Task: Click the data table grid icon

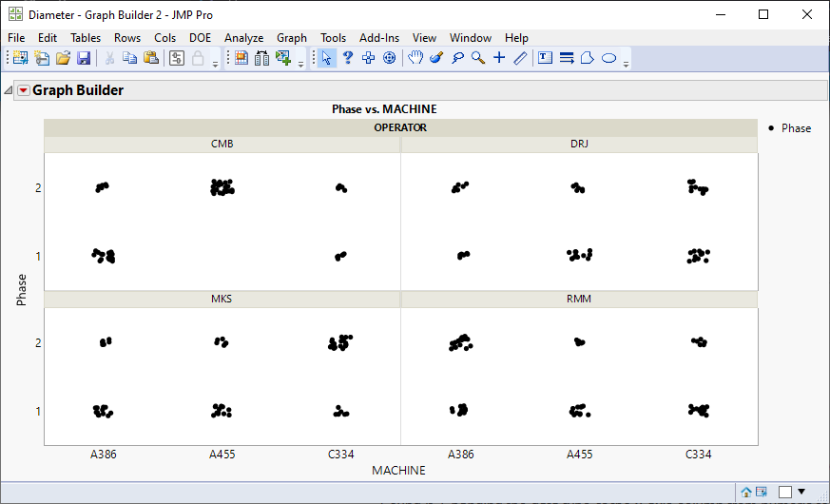Action: click(241, 58)
